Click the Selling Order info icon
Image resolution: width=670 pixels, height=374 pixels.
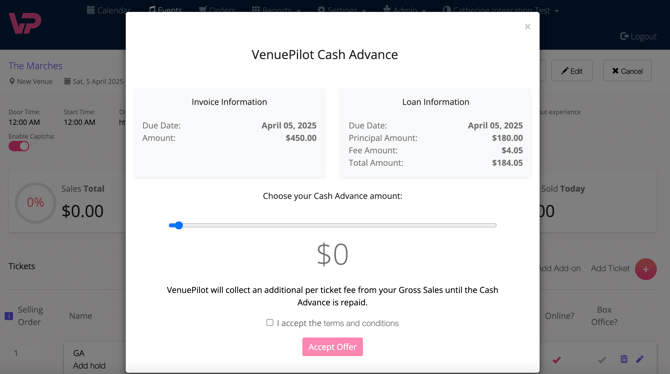(x=9, y=316)
